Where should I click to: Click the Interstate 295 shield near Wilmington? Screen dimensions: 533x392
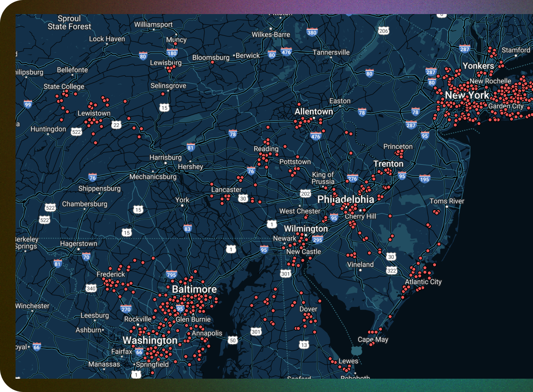(318, 239)
